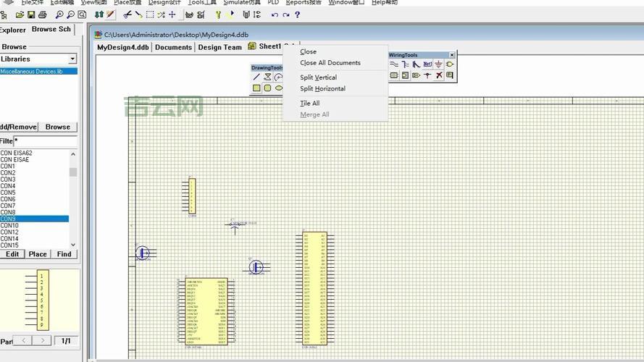Click the Help question mark icon

coord(297,14)
